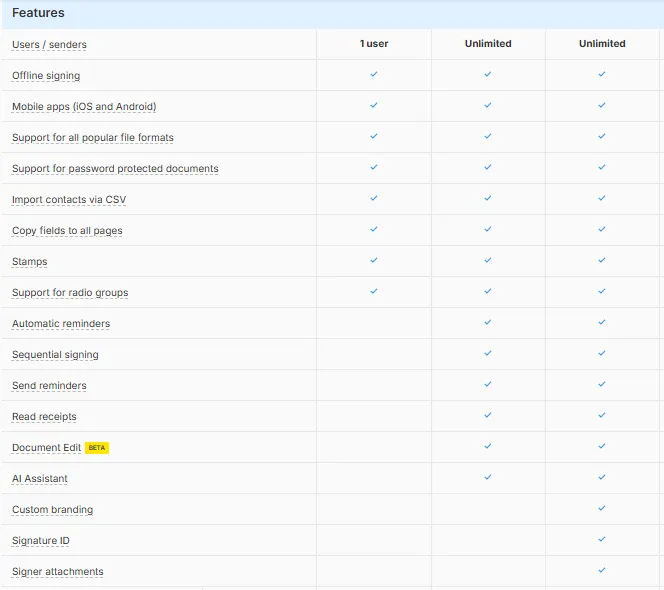Open the Document Edit feature label

pyautogui.click(x=46, y=447)
